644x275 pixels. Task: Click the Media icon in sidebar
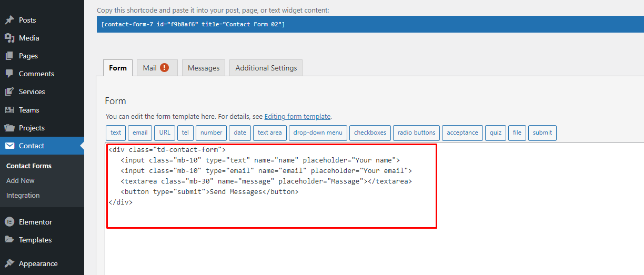(9, 38)
